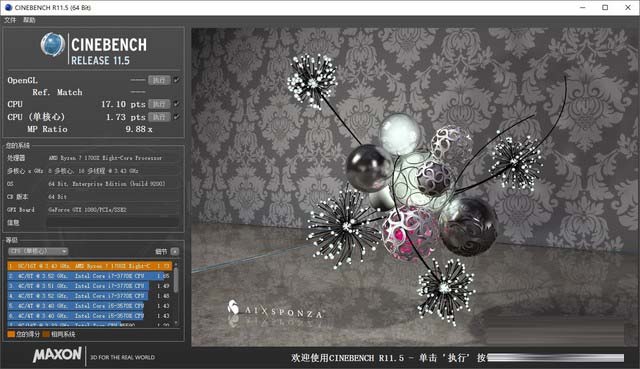Image resolution: width=640 pixels, height=369 pixels.
Task: Toggle the OpenGL test checkbox
Action: tap(176, 80)
